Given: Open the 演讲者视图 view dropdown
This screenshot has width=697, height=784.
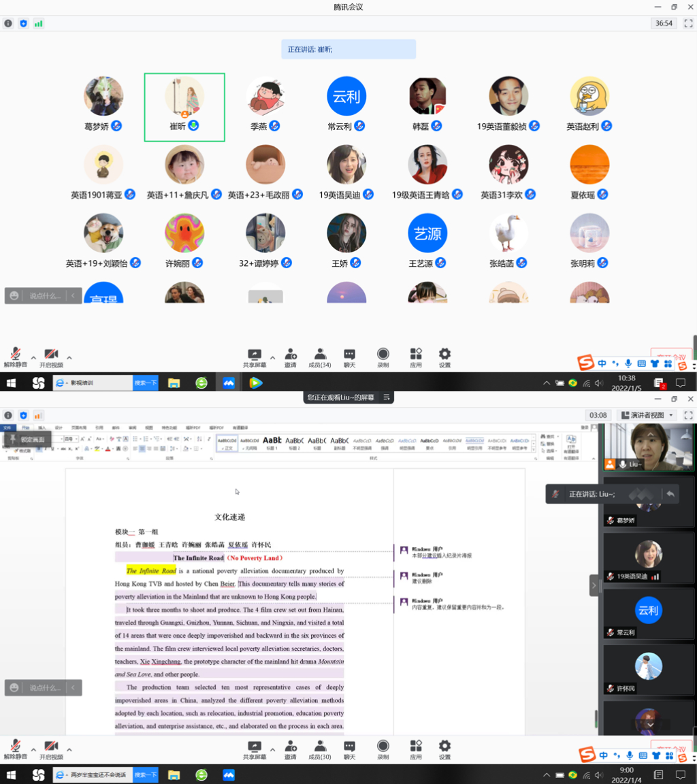Looking at the screenshot, I should pos(647,415).
